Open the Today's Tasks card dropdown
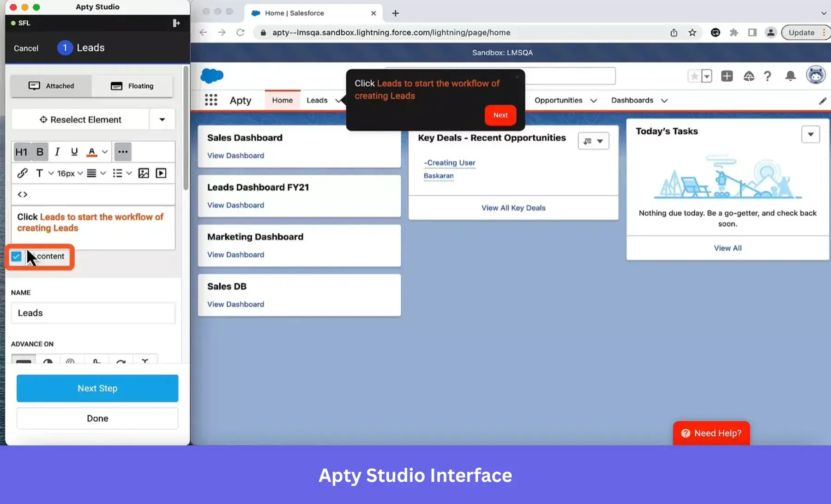This screenshot has height=504, width=831. [x=811, y=134]
